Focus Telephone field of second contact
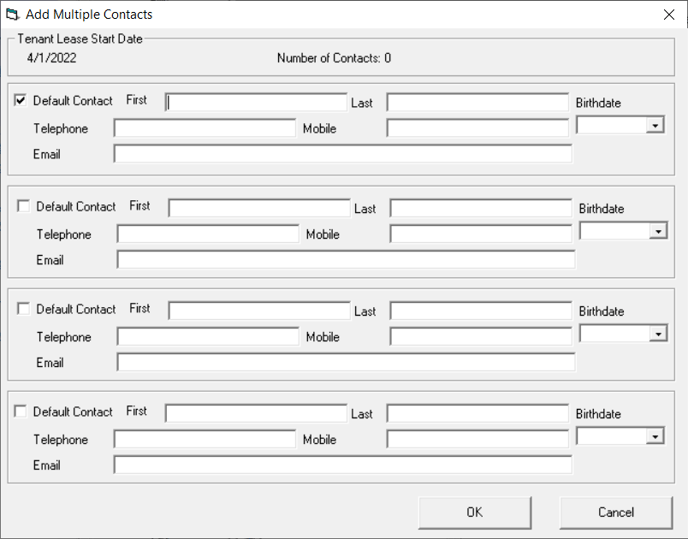 [208, 234]
